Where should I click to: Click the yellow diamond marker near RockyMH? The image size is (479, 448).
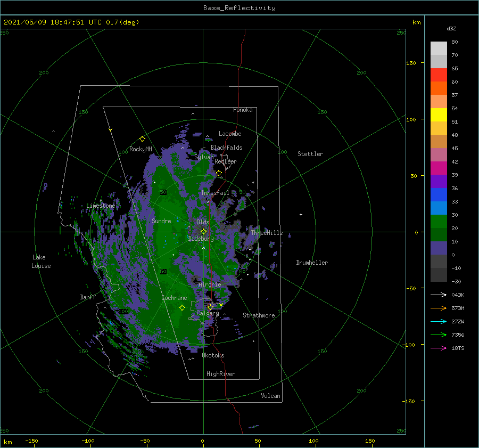click(142, 139)
